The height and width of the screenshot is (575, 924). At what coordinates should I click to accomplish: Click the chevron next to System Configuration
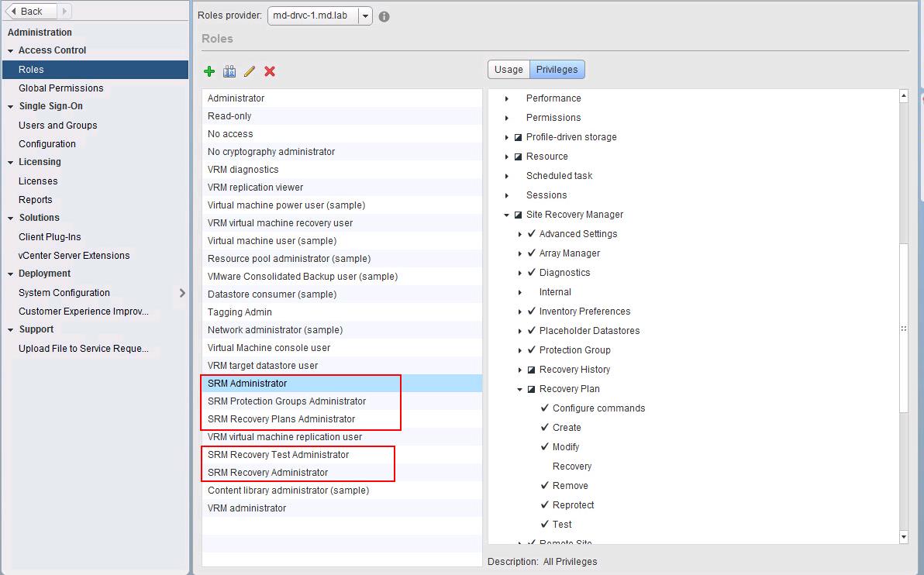(x=182, y=293)
